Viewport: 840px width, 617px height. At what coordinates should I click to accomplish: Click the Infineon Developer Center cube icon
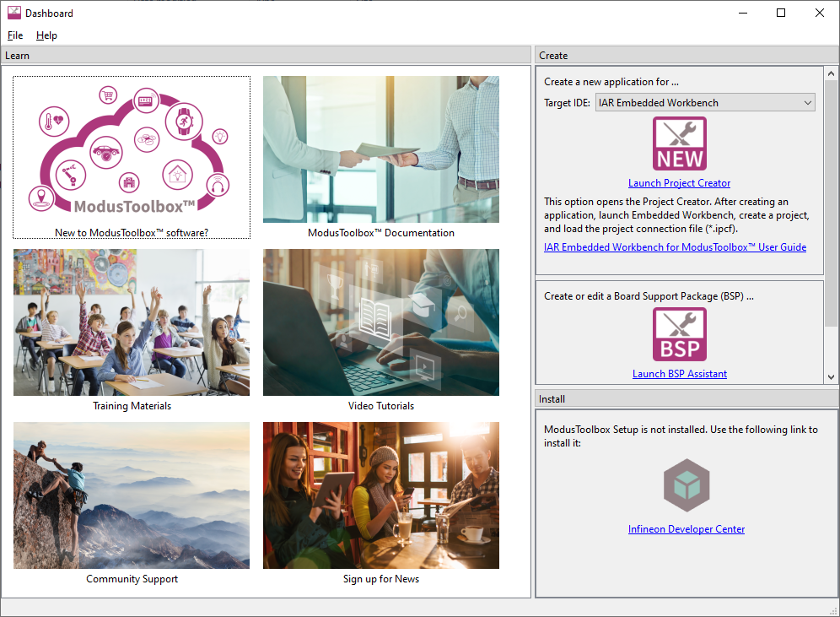(686, 485)
